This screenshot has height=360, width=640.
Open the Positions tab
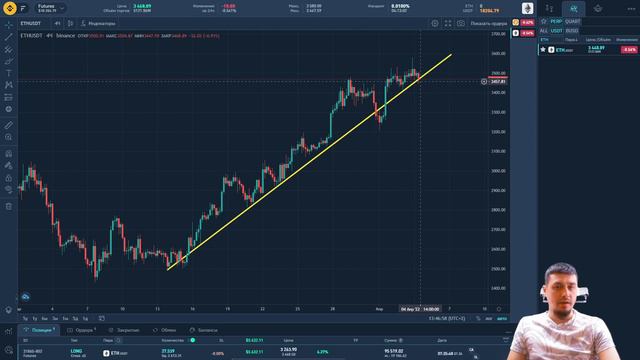pos(39,330)
